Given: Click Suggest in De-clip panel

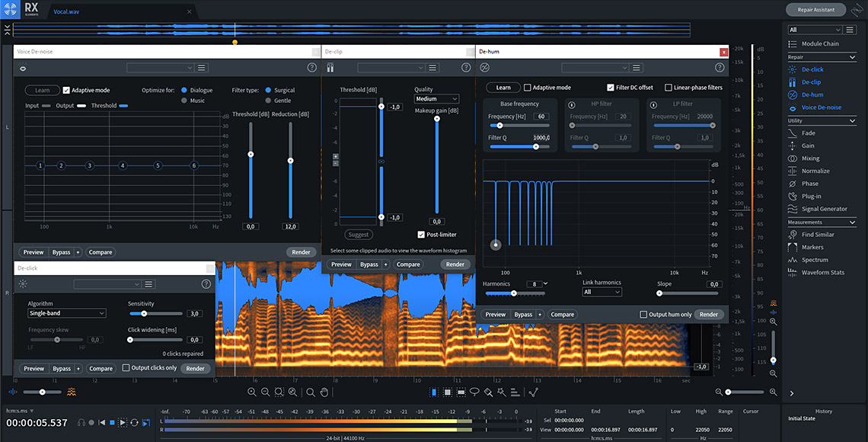Looking at the screenshot, I should pyautogui.click(x=358, y=235).
